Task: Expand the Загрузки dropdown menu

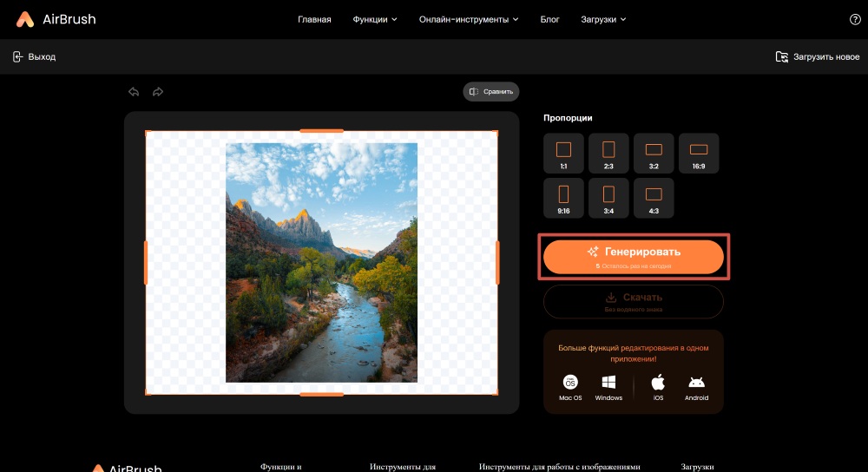Action: click(x=603, y=19)
